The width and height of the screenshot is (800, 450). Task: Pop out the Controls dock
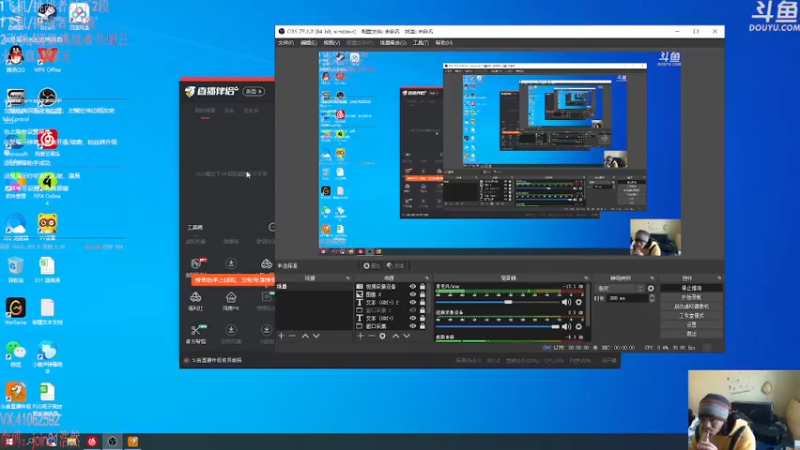point(719,278)
